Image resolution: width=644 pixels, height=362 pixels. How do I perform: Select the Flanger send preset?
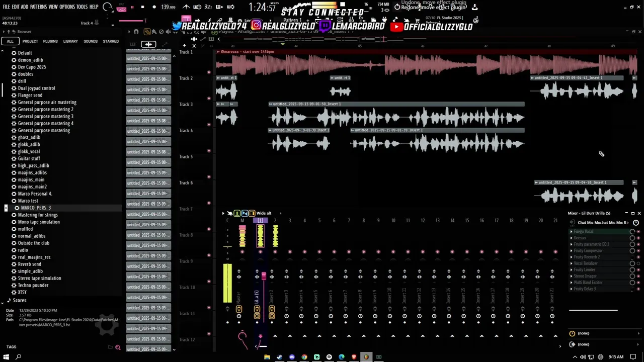click(x=30, y=95)
